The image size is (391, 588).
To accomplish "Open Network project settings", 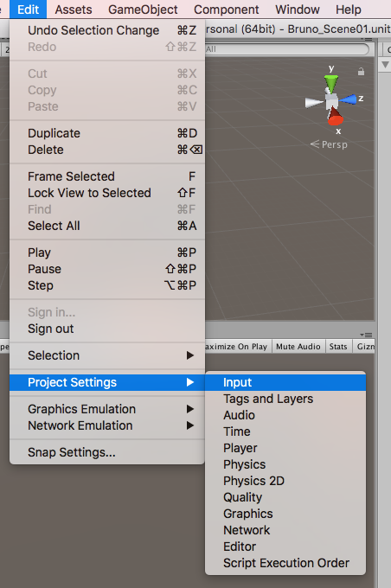I will (285, 530).
